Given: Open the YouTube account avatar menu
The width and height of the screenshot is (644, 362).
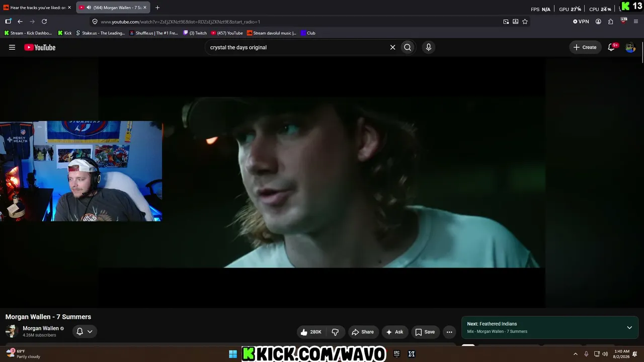Looking at the screenshot, I should [630, 47].
